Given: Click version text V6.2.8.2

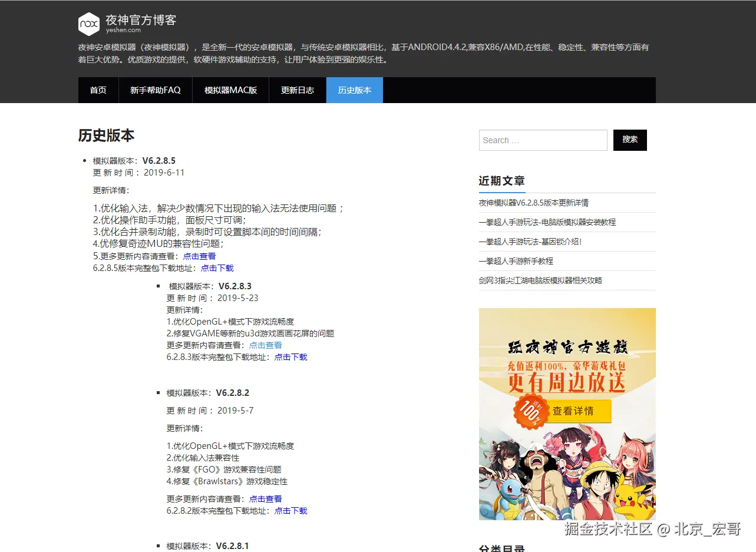Looking at the screenshot, I should (x=232, y=393).
